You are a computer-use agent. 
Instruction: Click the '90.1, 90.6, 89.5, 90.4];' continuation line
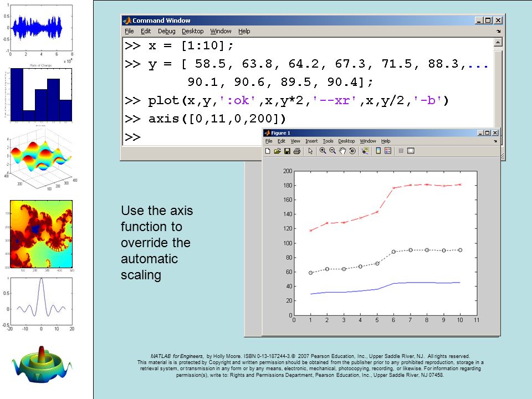click(x=280, y=82)
